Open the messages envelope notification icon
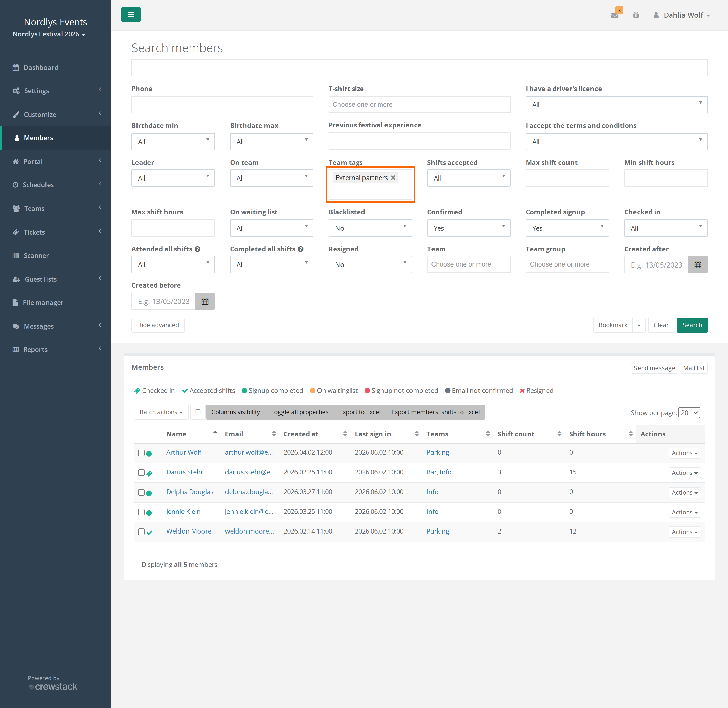The image size is (728, 708). click(x=615, y=15)
